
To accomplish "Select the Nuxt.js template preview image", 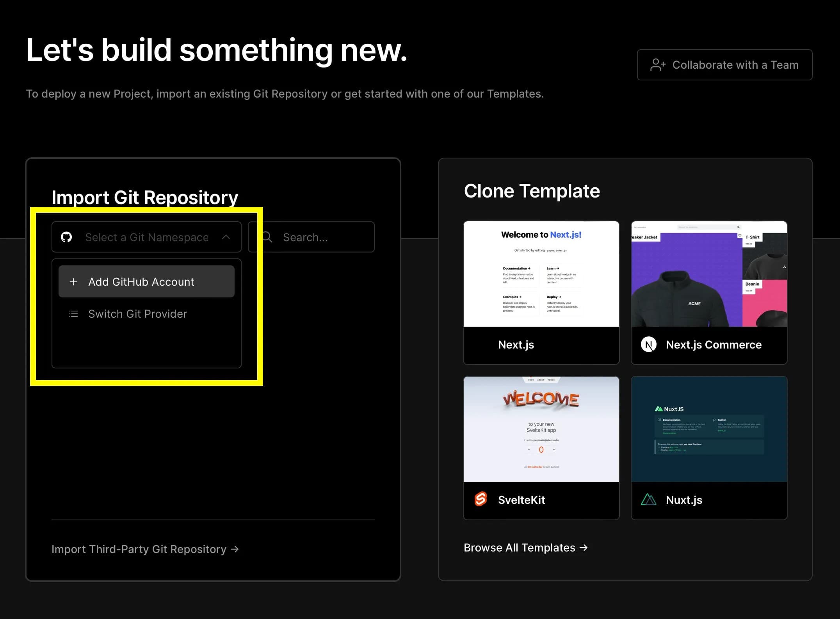I will click(x=709, y=429).
